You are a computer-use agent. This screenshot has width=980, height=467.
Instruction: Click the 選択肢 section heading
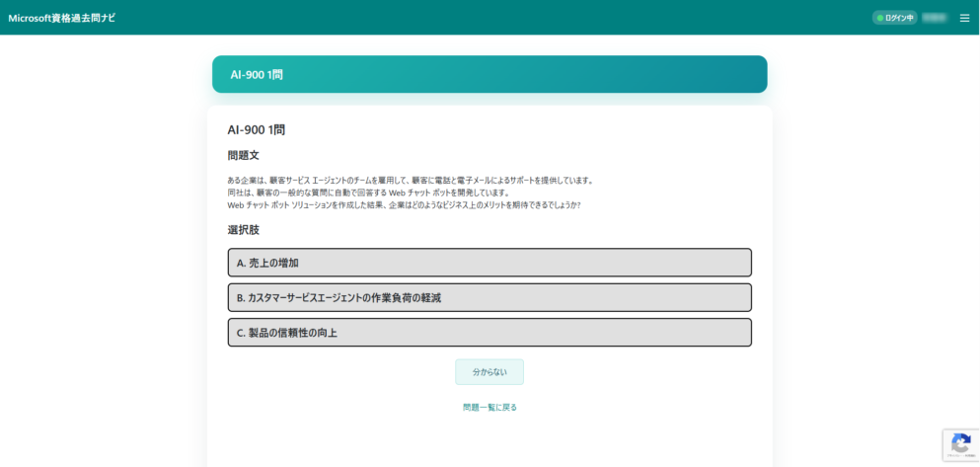pos(243,229)
